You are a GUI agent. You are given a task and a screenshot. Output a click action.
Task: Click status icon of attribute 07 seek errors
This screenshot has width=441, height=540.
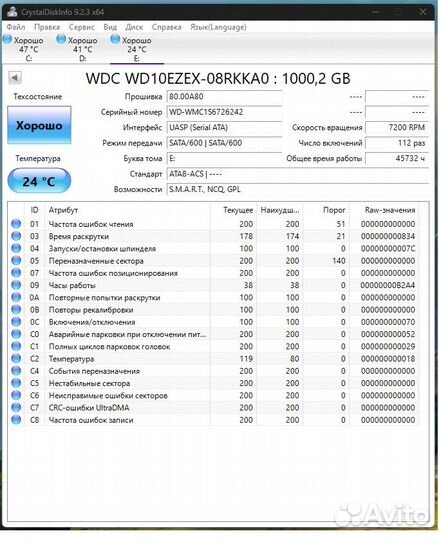click(x=16, y=273)
